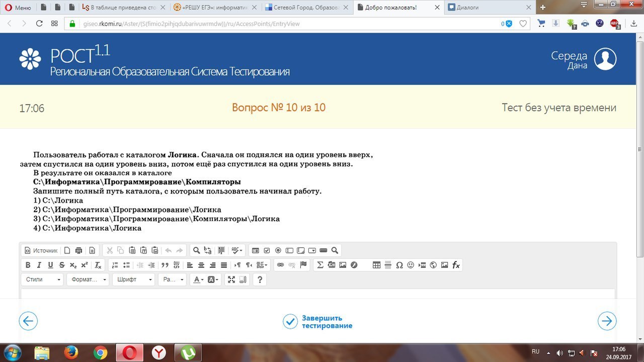Viewport: 644px width, 362px height.
Task: Expand the Шрифт font dropdown
Action: coord(133,280)
